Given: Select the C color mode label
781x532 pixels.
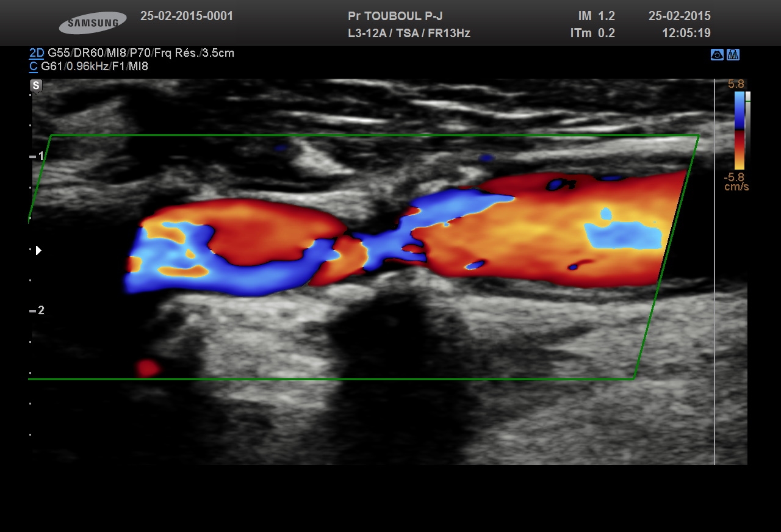Looking at the screenshot, I should (34, 66).
